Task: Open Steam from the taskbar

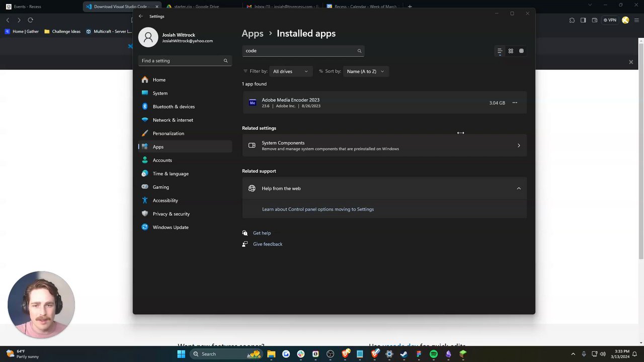Action: point(404,354)
